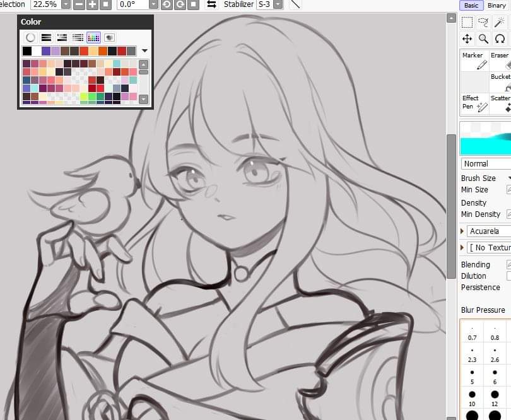511x420 pixels.
Task: Open the Normal brush mode dropdown
Action: pyautogui.click(x=486, y=163)
